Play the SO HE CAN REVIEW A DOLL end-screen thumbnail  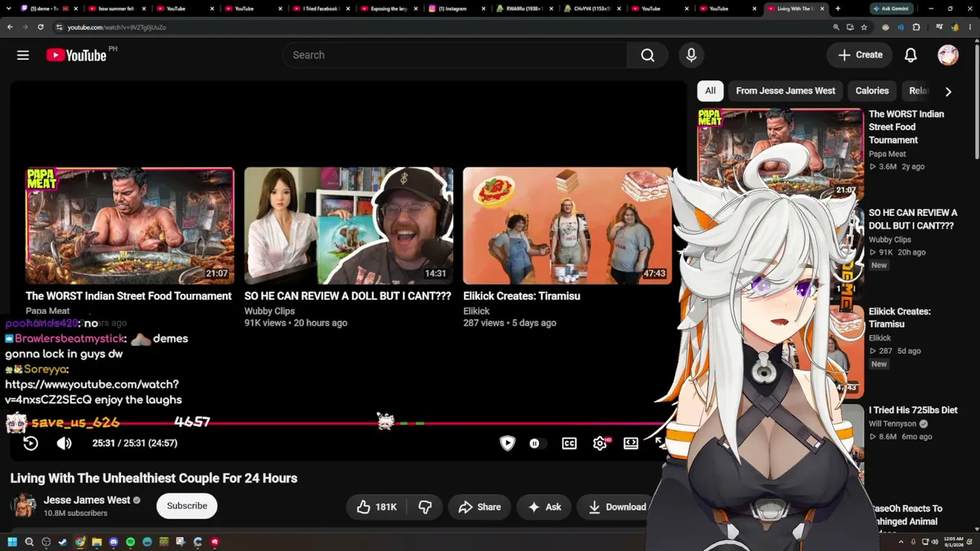(x=348, y=226)
